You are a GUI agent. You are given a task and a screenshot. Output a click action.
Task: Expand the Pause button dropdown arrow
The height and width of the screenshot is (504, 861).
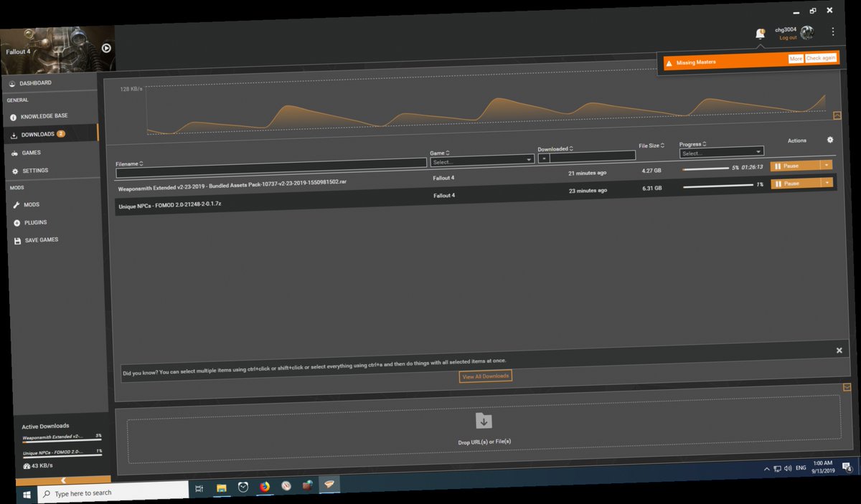tap(826, 166)
